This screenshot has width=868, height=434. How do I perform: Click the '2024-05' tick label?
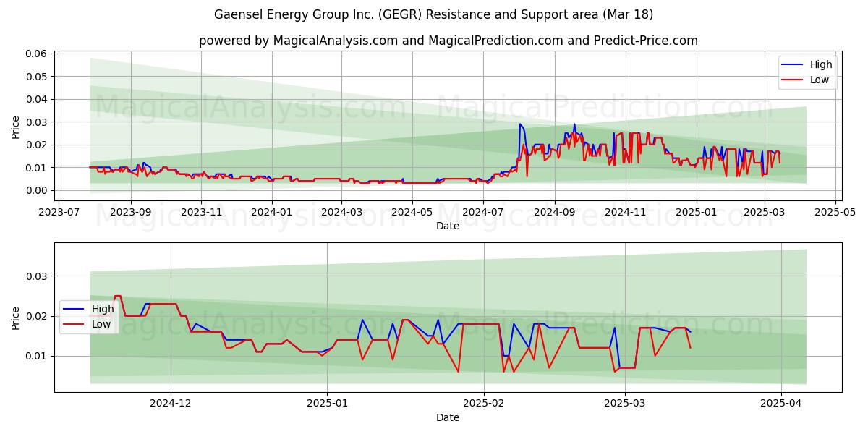[412, 213]
